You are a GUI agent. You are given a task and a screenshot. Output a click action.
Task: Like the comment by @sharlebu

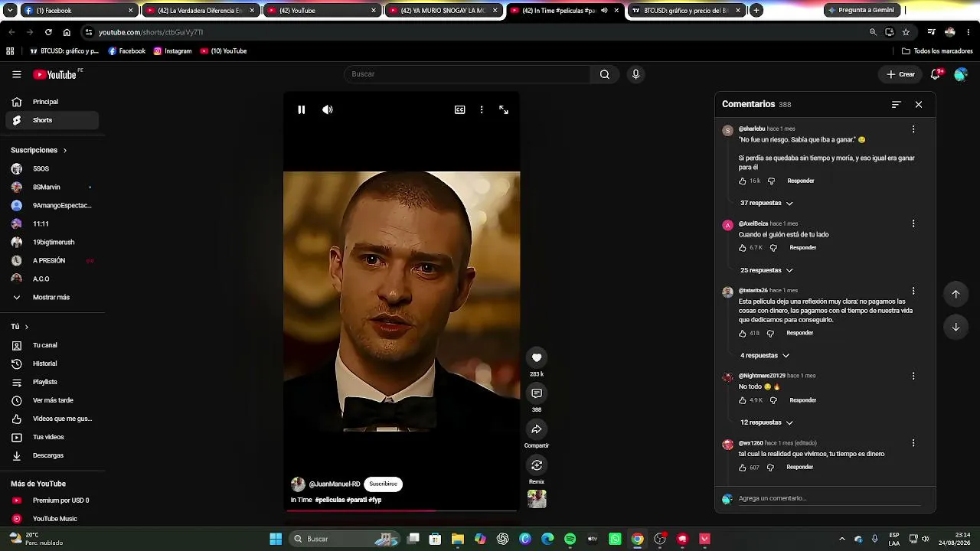[x=743, y=181]
